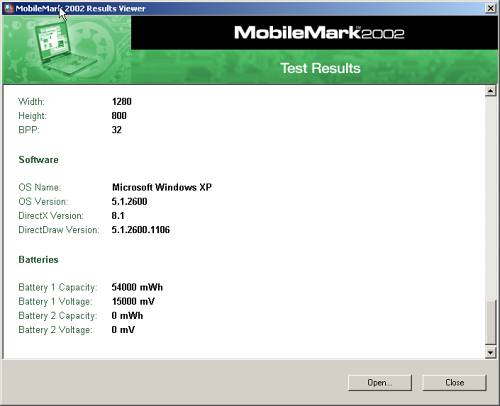This screenshot has height=406, width=500.
Task: Click the Battery 1 Voltage: label
Action: (x=55, y=301)
